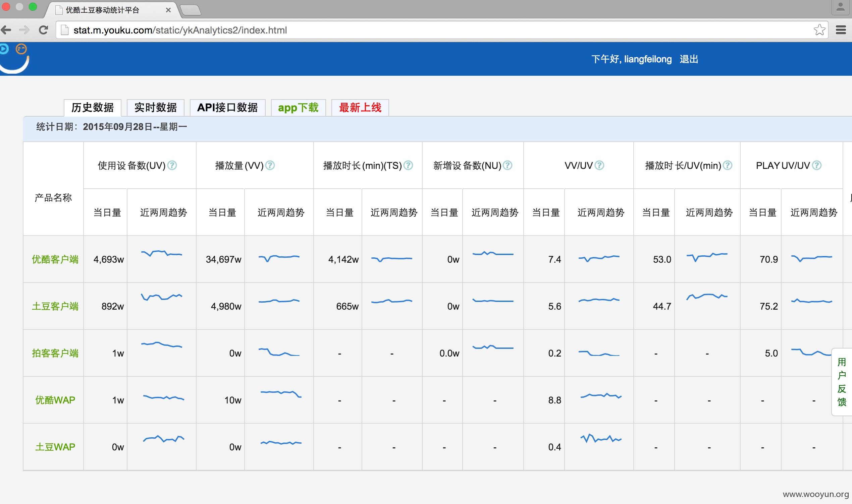Viewport: 852px width, 504px height.
Task: Click the 53.0 duration per UV value
Action: click(x=662, y=259)
